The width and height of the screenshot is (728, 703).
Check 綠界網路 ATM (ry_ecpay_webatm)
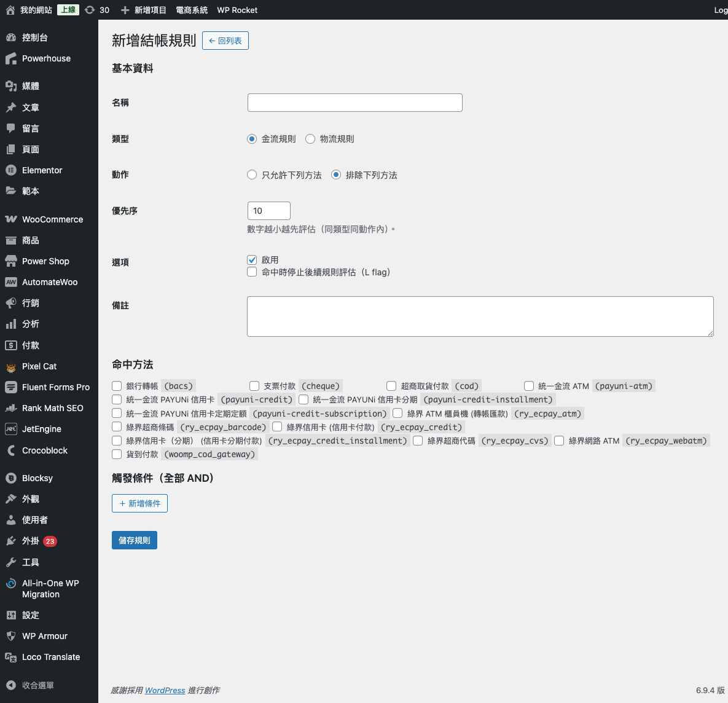(559, 441)
